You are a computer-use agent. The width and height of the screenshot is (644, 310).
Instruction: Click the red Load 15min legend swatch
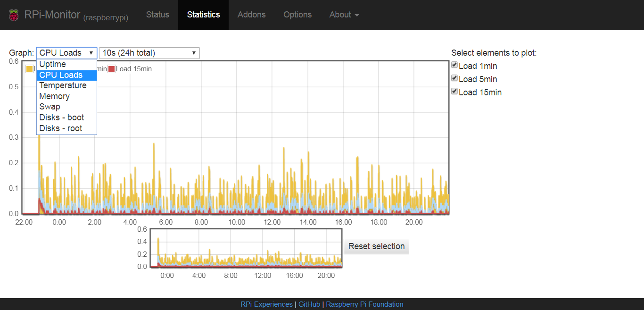112,69
